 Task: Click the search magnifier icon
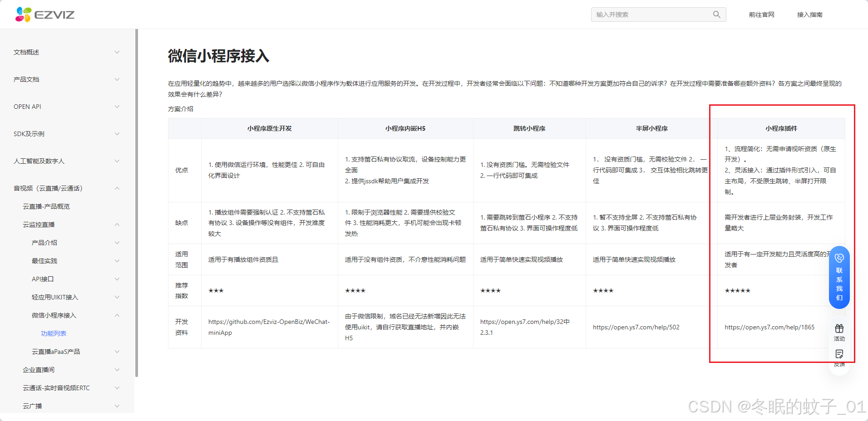pyautogui.click(x=716, y=15)
